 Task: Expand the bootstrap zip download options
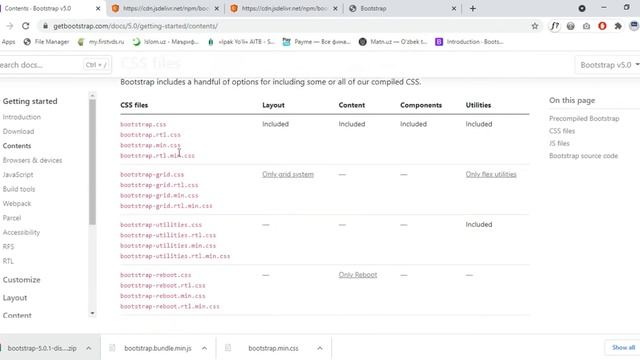click(x=89, y=348)
